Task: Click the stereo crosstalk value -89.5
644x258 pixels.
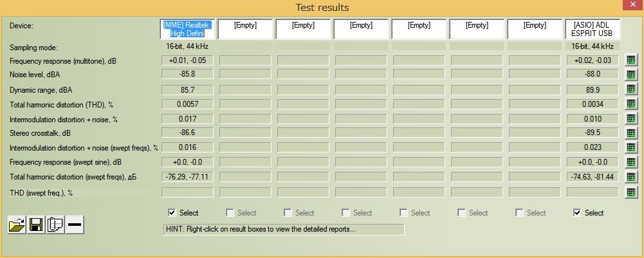Action: pyautogui.click(x=593, y=133)
